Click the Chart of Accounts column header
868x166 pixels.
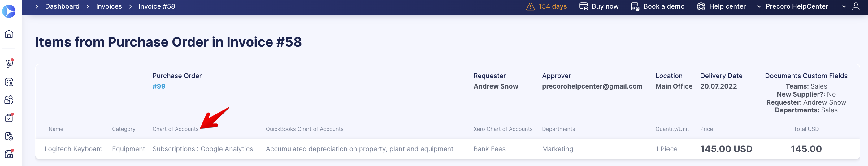point(175,129)
